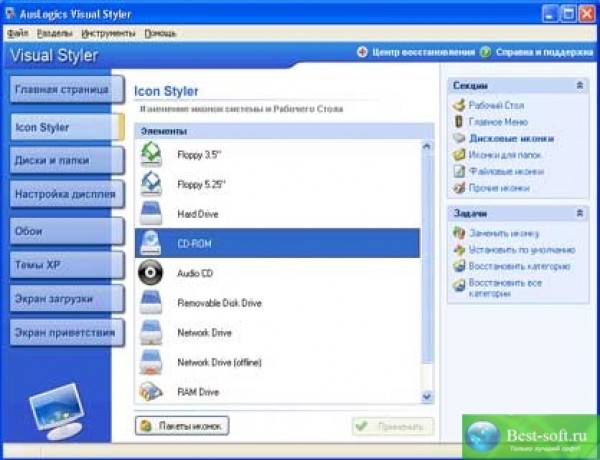This screenshot has width=600, height=460.
Task: Open the Центр восстановления link
Action: (423, 52)
